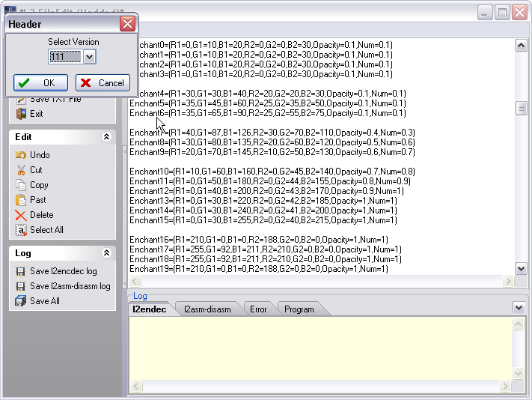The image size is (532, 400).
Task: Click the Save l2asm-disasm log icon
Action: pos(20,286)
